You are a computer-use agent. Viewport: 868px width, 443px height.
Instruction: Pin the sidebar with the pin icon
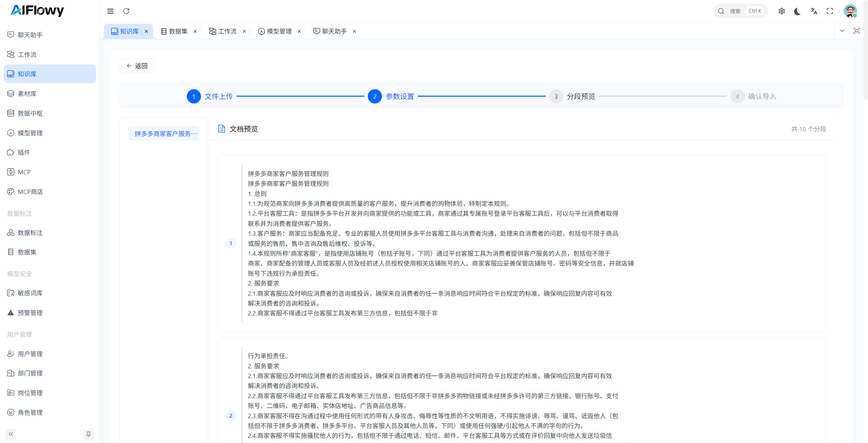(88, 434)
